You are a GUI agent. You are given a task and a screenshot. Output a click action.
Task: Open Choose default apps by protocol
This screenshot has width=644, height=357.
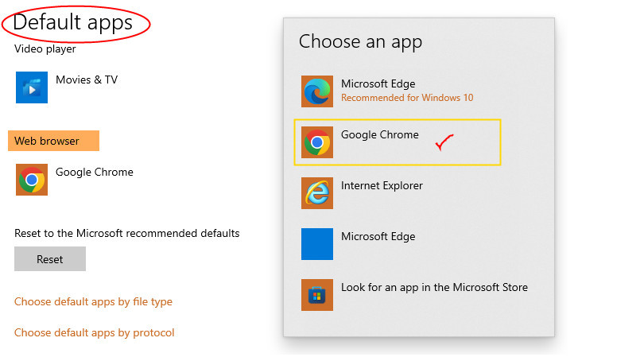point(94,333)
